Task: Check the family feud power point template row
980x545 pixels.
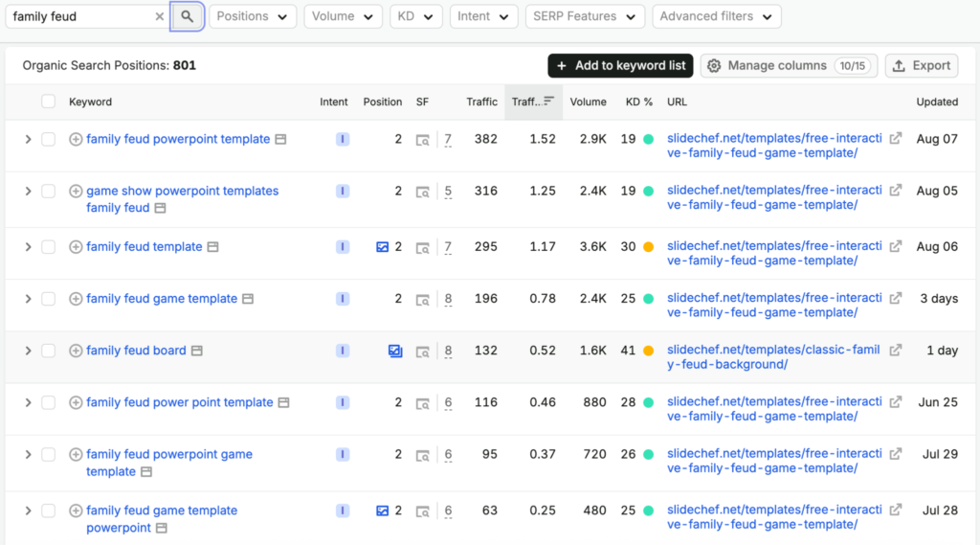Action: pos(48,402)
